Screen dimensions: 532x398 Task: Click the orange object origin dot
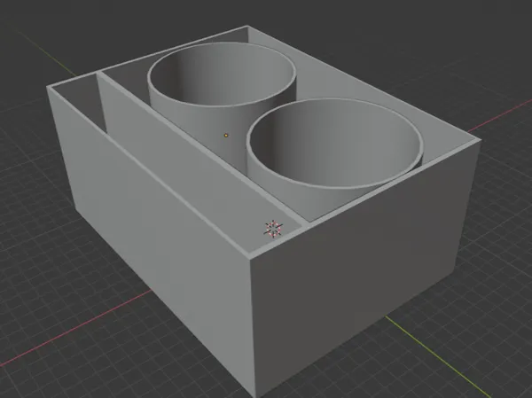pos(226,136)
